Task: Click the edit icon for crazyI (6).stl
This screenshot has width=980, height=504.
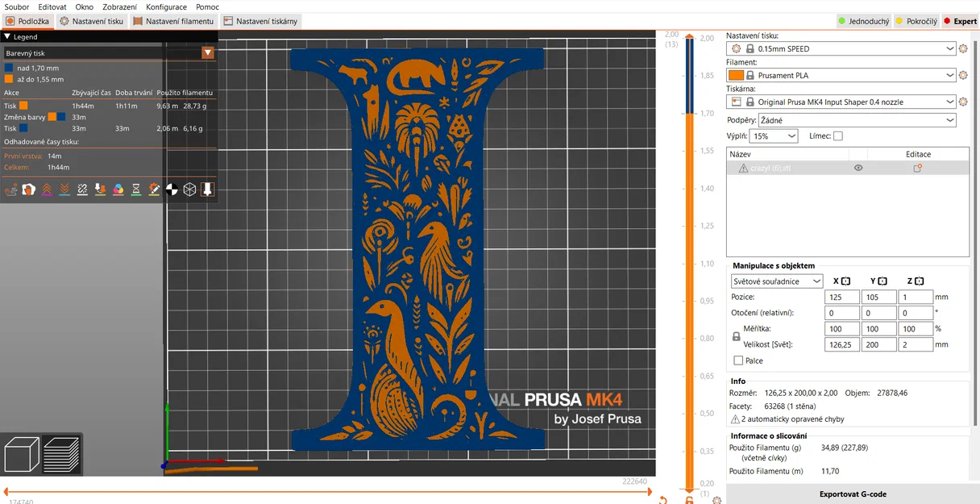Action: (917, 168)
